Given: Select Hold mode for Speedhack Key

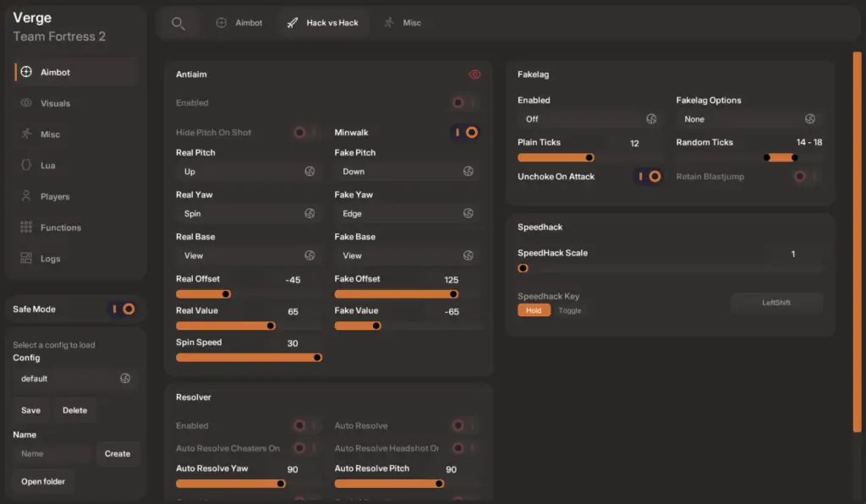Looking at the screenshot, I should tap(534, 310).
